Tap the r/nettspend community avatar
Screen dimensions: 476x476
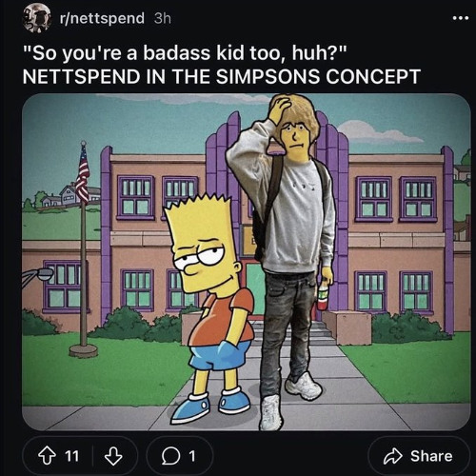[37, 18]
